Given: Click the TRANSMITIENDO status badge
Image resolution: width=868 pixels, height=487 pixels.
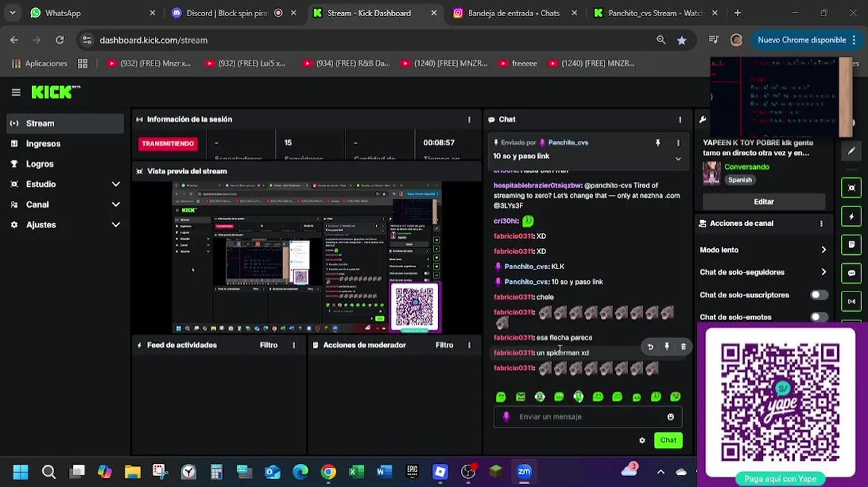Looking at the screenshot, I should coord(168,143).
